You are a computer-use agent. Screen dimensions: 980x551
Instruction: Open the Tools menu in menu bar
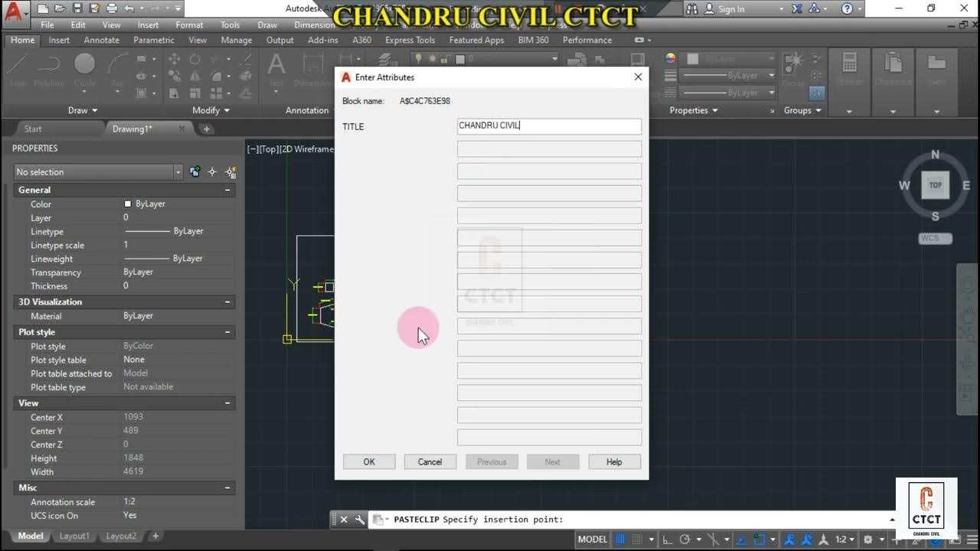point(230,24)
